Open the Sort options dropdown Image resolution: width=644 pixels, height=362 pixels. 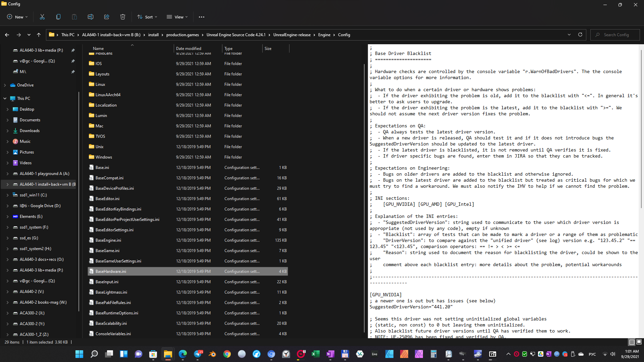[x=147, y=17]
